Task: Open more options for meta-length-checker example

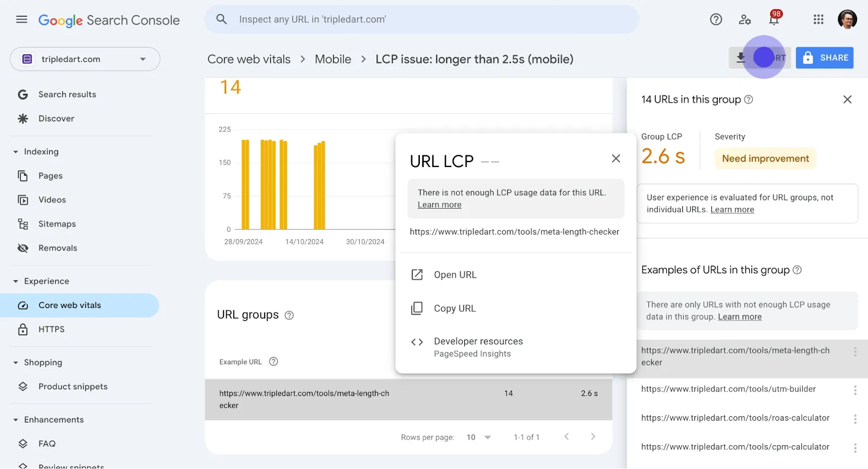Action: [x=855, y=352]
